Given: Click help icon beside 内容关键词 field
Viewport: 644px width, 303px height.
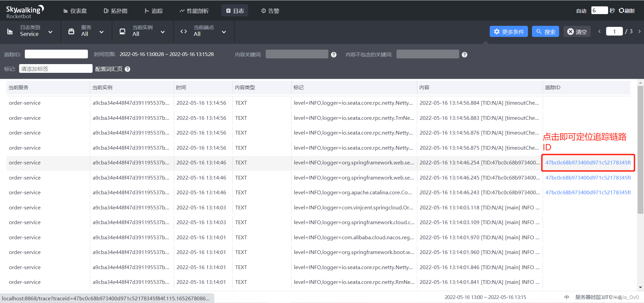Looking at the screenshot, I should click(334, 55).
